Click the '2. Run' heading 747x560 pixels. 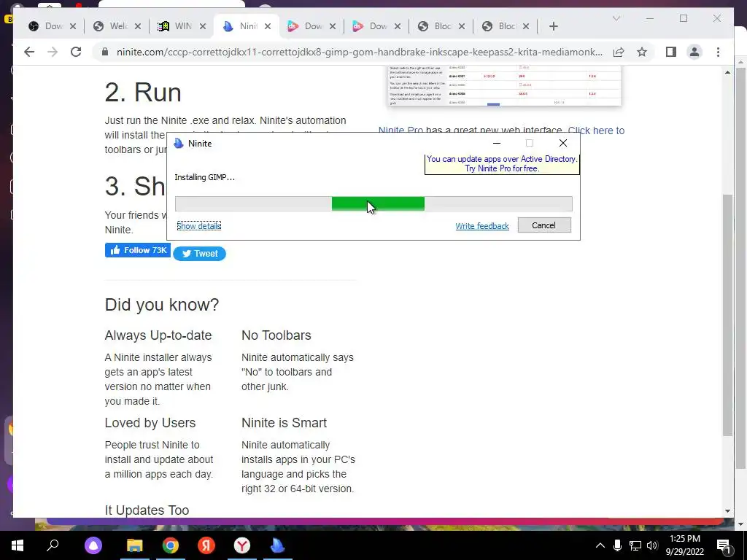tap(143, 92)
